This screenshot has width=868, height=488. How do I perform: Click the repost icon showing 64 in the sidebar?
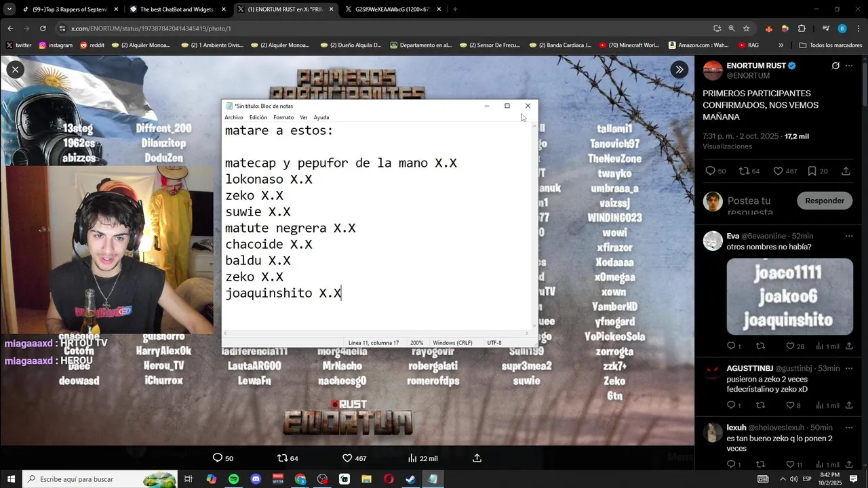click(x=744, y=171)
